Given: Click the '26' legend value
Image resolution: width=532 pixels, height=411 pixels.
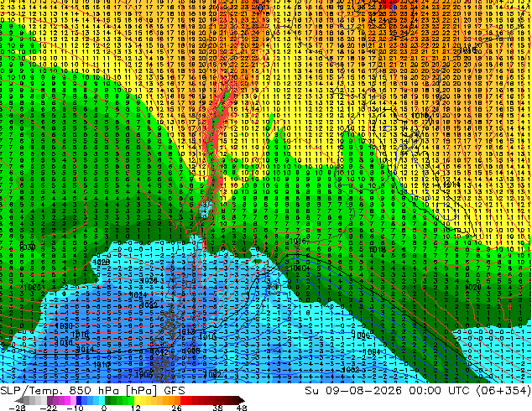Looking at the screenshot, I should (176, 408).
